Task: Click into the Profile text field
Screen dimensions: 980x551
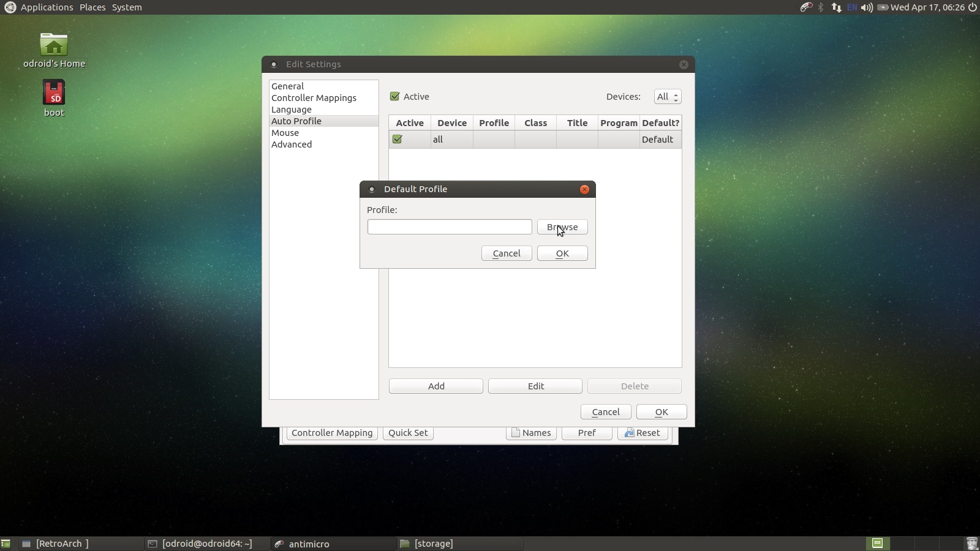Action: 450,227
